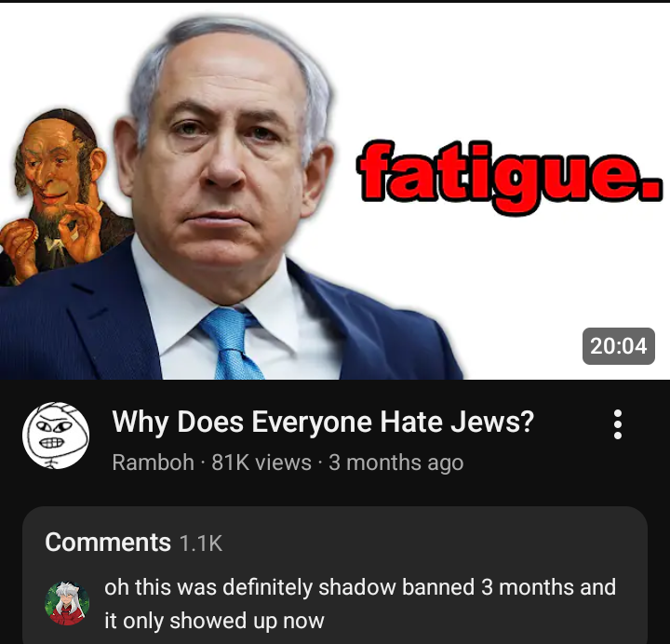Tap the 1.1K comment count

click(201, 543)
